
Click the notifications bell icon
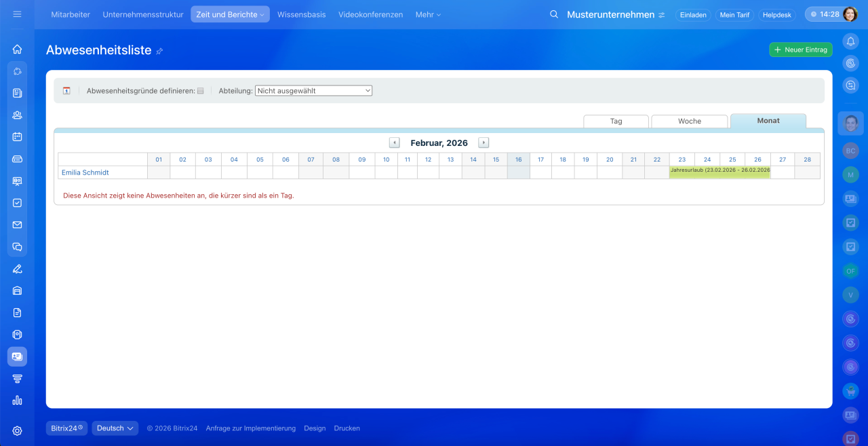[850, 41]
